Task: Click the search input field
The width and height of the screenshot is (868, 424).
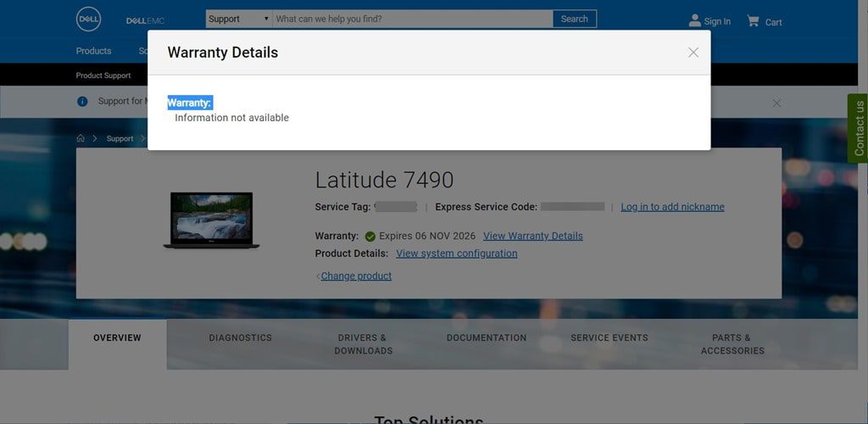Action: 412,19
